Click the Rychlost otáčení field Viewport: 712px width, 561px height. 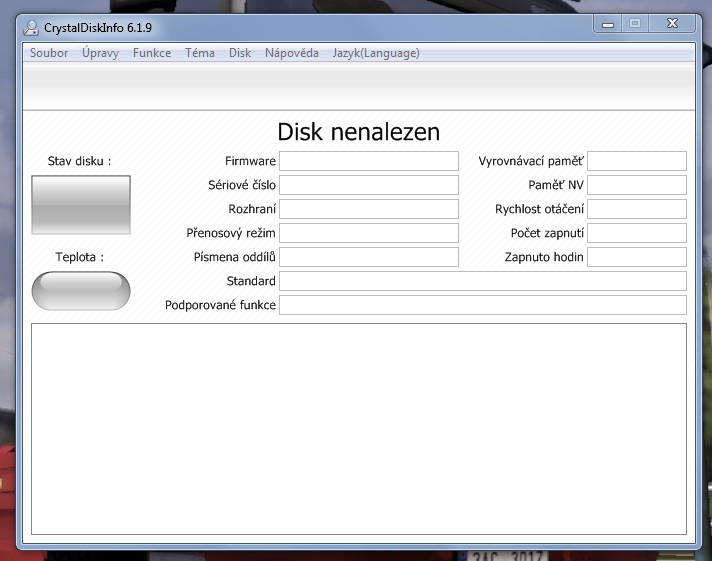[x=636, y=209]
